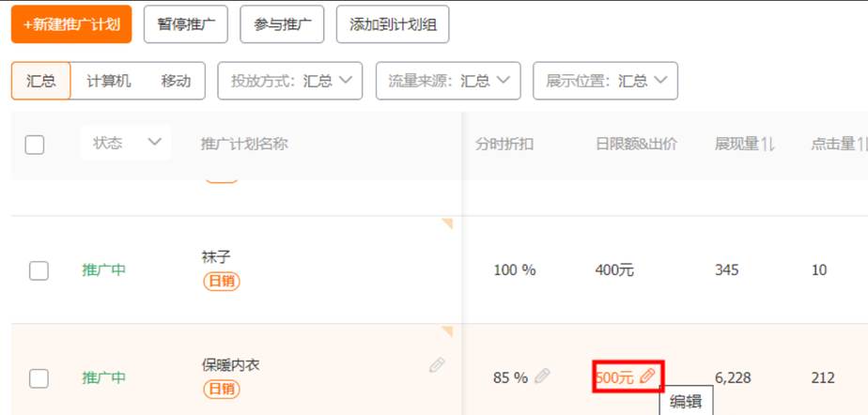Click the 添加到计划组 button
Image resolution: width=868 pixels, height=415 pixels.
pyautogui.click(x=393, y=24)
